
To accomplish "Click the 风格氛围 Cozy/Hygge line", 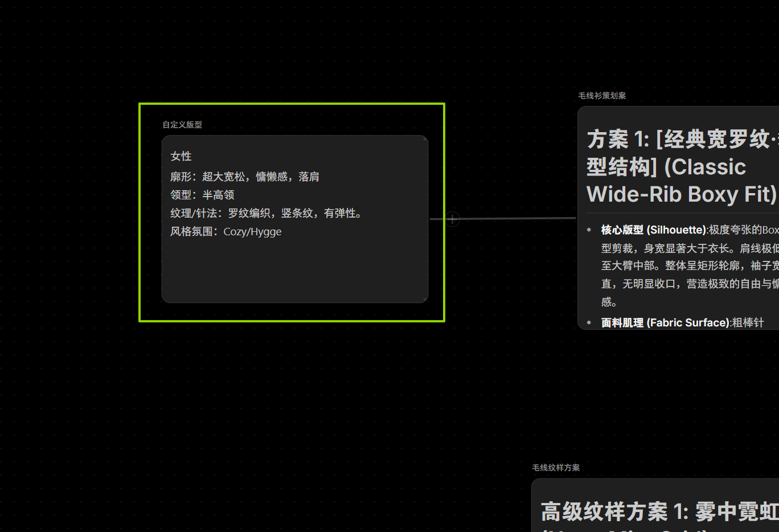I will (x=225, y=232).
